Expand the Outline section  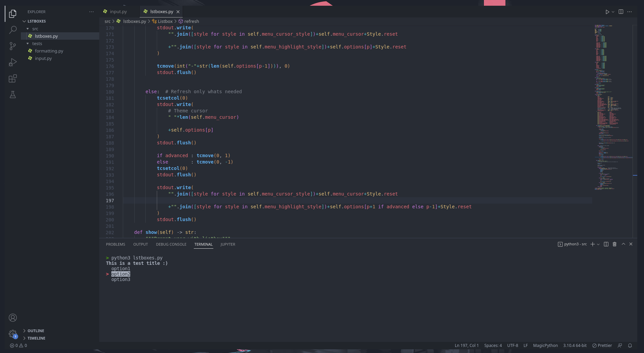[36, 331]
